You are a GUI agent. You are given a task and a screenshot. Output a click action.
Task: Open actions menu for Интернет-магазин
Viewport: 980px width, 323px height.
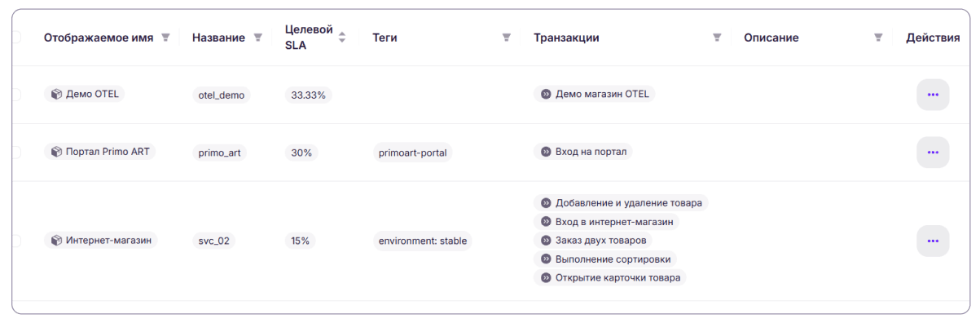(x=933, y=241)
